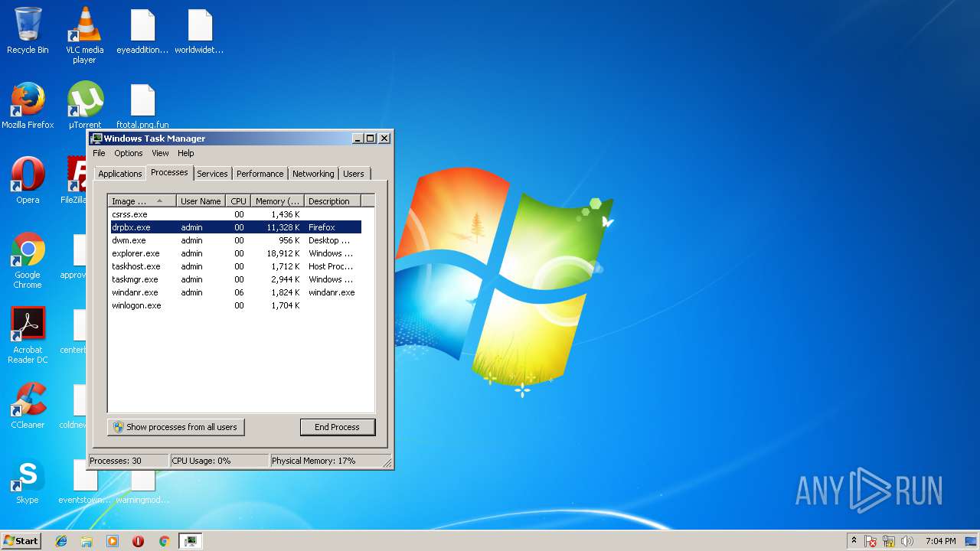Switch to the Services tab
Screen dimensions: 980x551
(x=212, y=174)
